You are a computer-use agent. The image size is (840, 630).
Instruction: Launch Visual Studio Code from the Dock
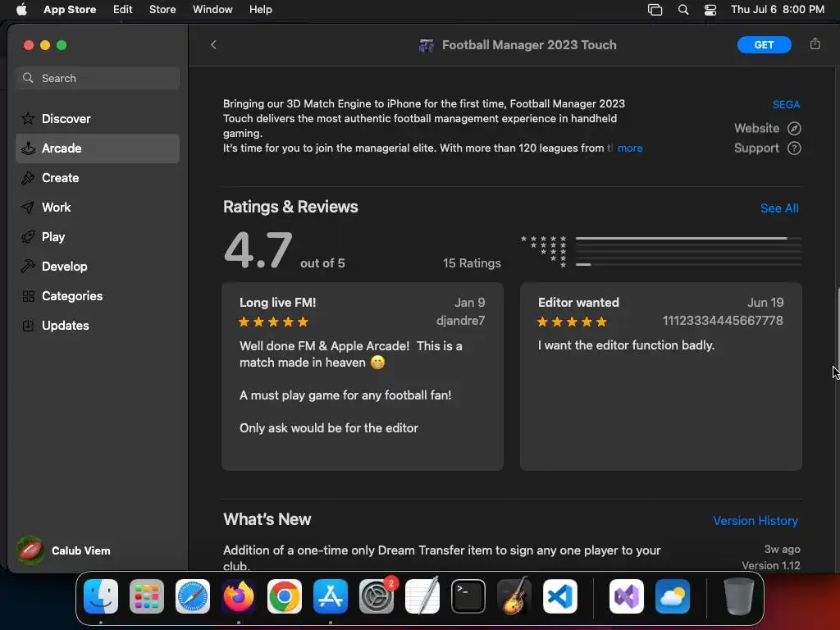click(x=559, y=596)
